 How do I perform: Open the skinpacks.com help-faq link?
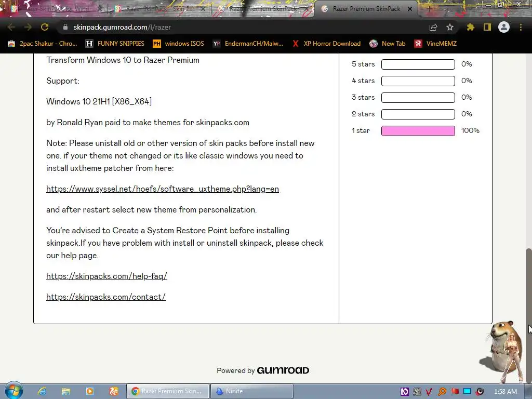[x=107, y=276]
